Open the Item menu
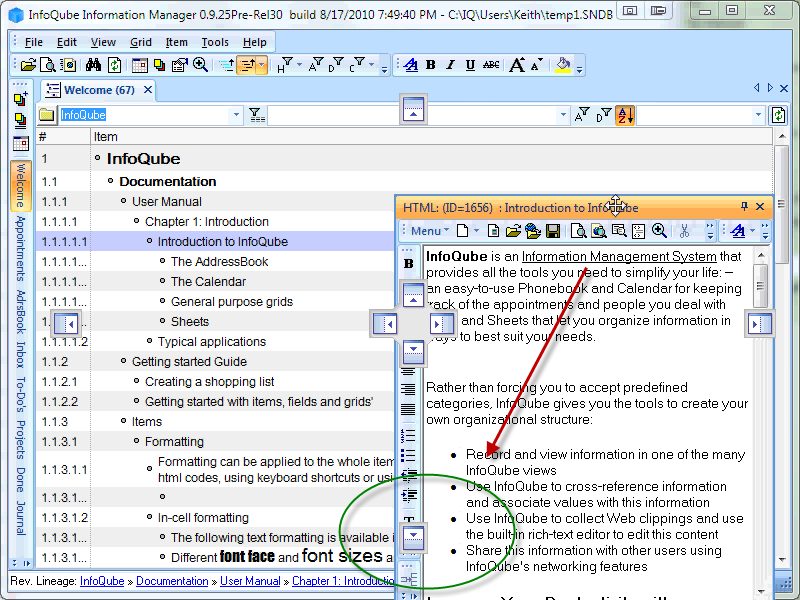Viewport: 800px width, 600px height. pos(177,42)
